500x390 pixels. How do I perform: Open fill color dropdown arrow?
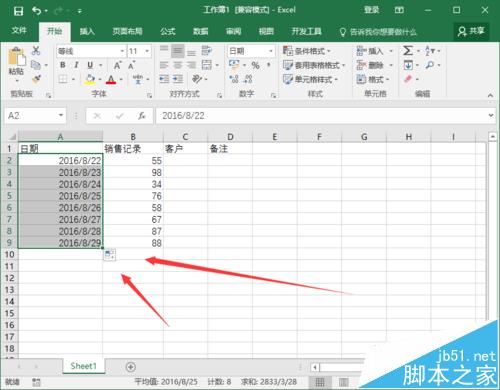point(100,79)
